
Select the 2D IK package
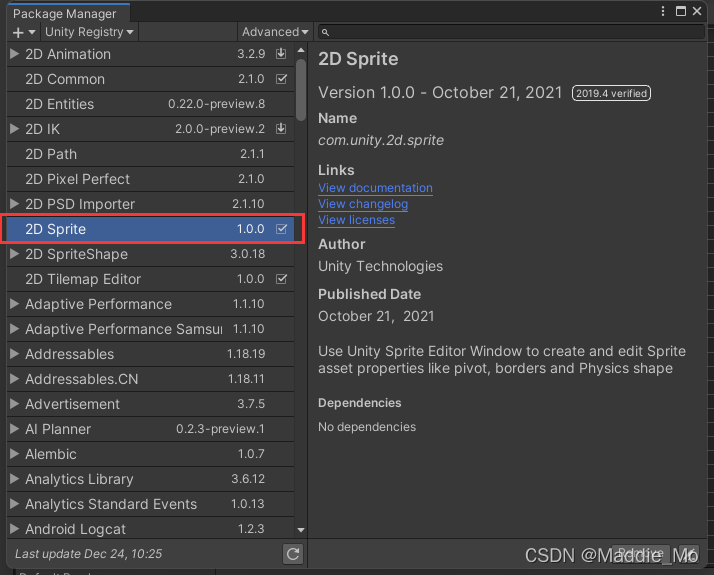(x=150, y=129)
